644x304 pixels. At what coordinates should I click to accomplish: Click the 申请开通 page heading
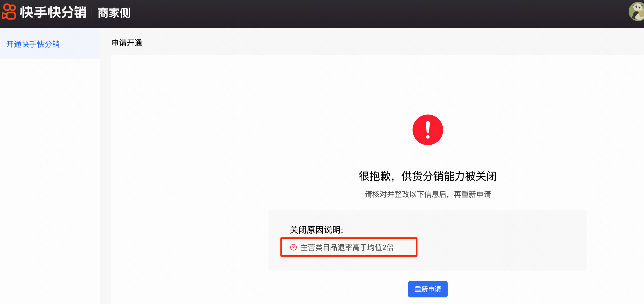coord(127,43)
